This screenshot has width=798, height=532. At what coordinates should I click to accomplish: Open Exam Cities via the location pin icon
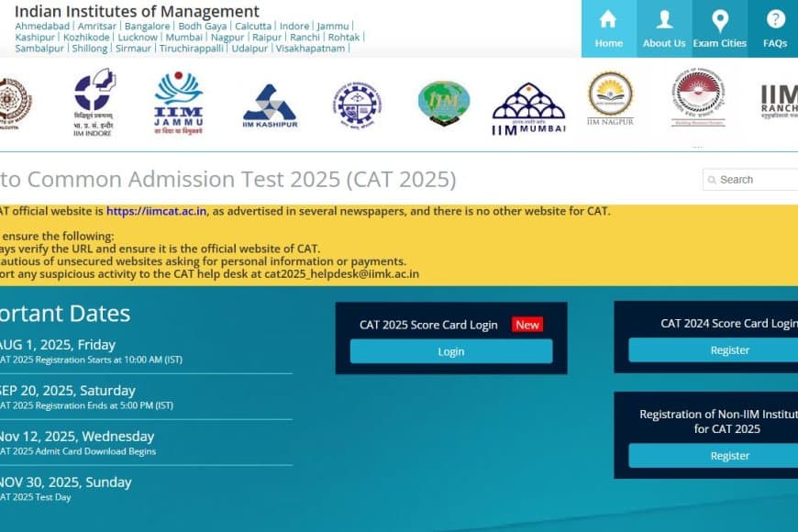(x=720, y=28)
